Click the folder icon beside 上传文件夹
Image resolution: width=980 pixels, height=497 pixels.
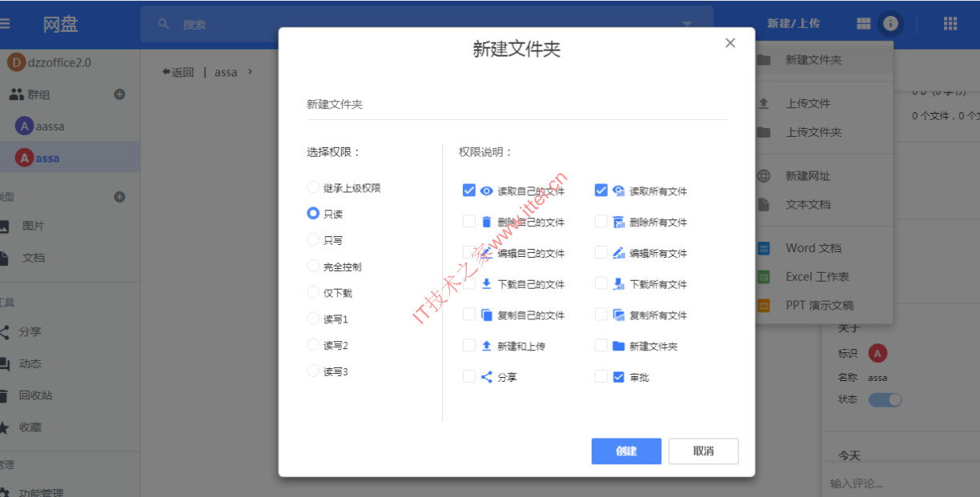[764, 132]
